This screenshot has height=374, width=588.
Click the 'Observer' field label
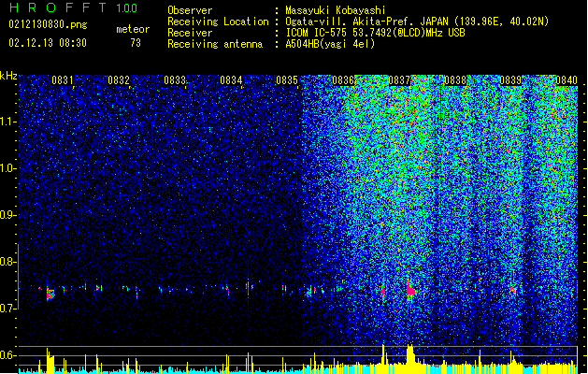point(190,10)
